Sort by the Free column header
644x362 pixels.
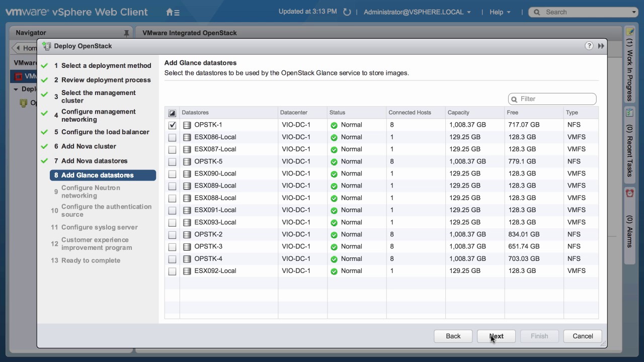(534, 113)
